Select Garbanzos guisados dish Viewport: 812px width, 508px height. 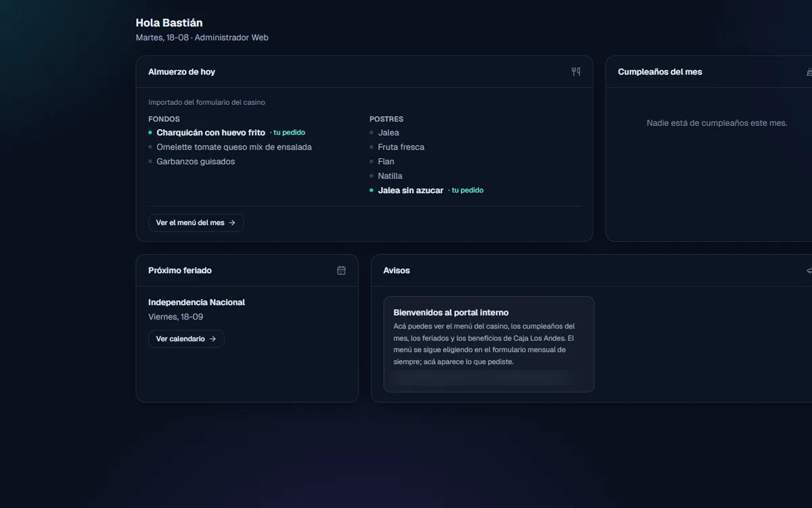[x=196, y=162]
